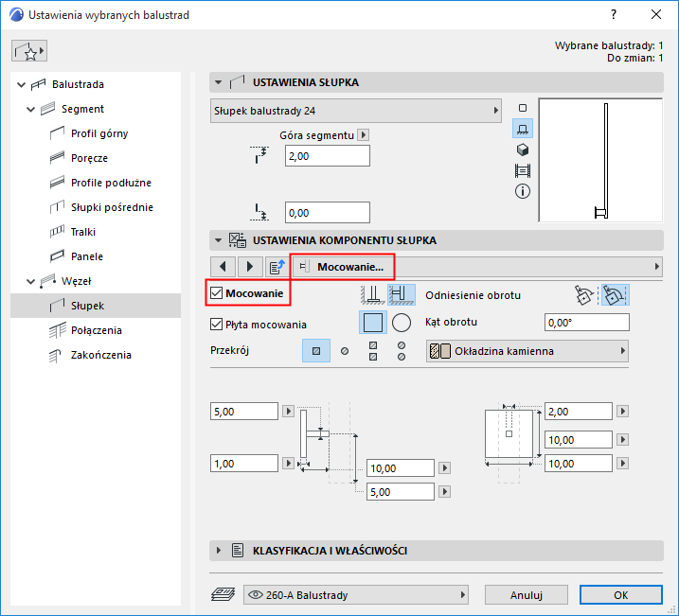Select Połączenia in the tree
Image resolution: width=679 pixels, height=616 pixels.
click(x=97, y=330)
